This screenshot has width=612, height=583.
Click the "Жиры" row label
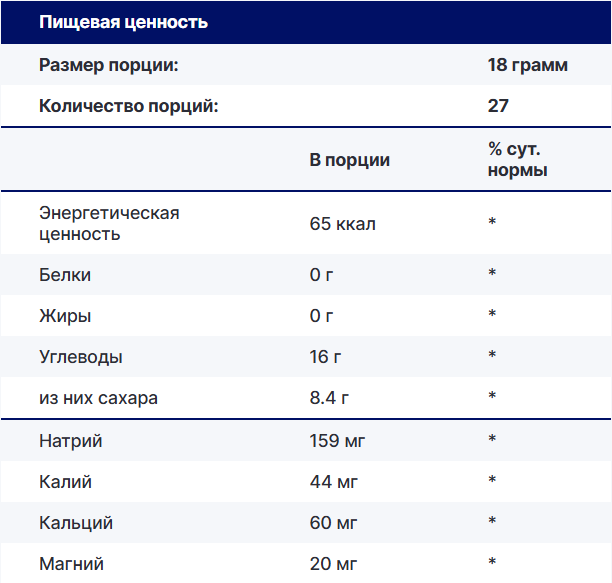[65, 315]
